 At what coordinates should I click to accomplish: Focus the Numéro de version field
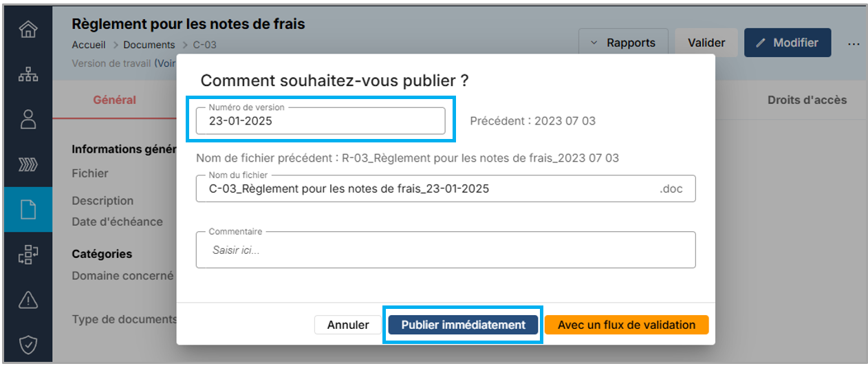pos(321,121)
